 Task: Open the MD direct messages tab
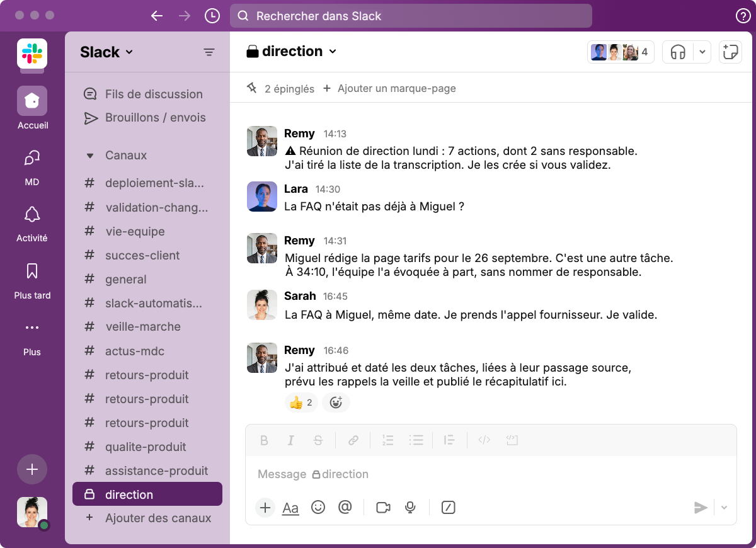(x=32, y=167)
